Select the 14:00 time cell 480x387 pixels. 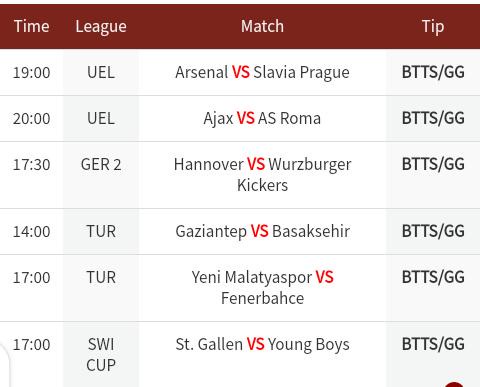pos(32,232)
